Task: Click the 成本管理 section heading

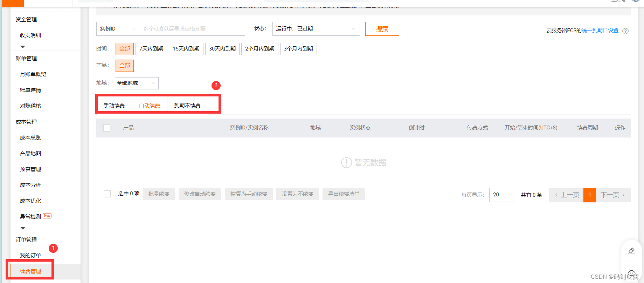Action: click(x=26, y=122)
